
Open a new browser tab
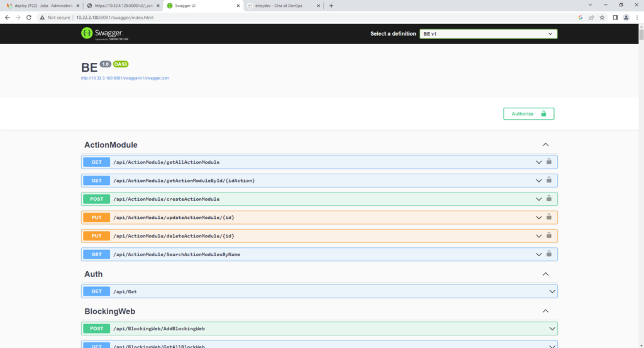click(331, 6)
